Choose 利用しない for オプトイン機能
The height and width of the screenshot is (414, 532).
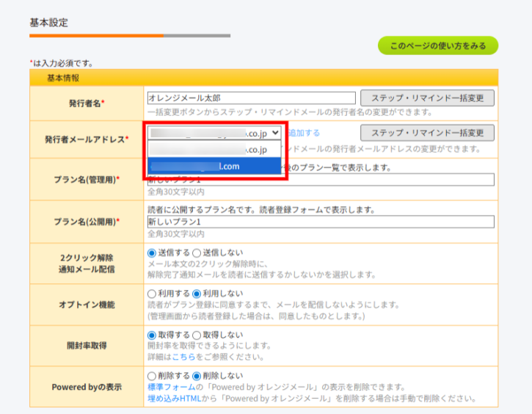point(197,294)
